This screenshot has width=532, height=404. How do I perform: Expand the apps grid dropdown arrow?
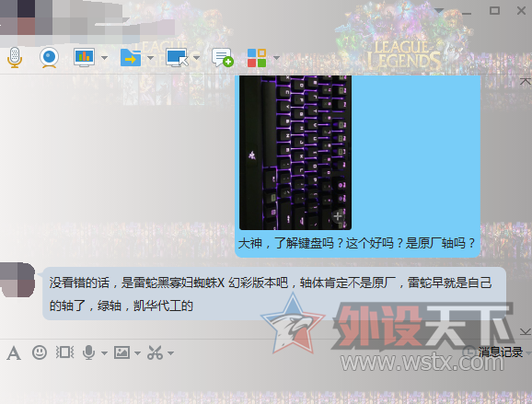[276, 58]
